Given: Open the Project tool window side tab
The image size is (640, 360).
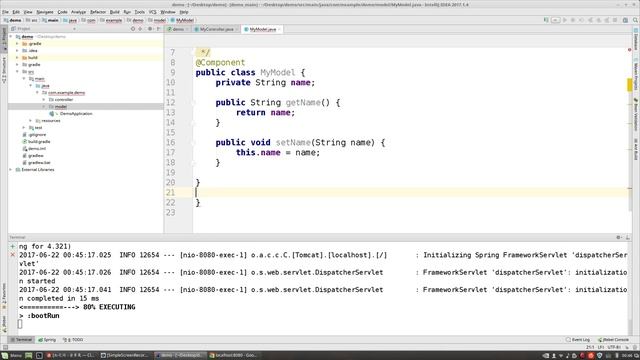Looking at the screenshot, I should (4, 39).
